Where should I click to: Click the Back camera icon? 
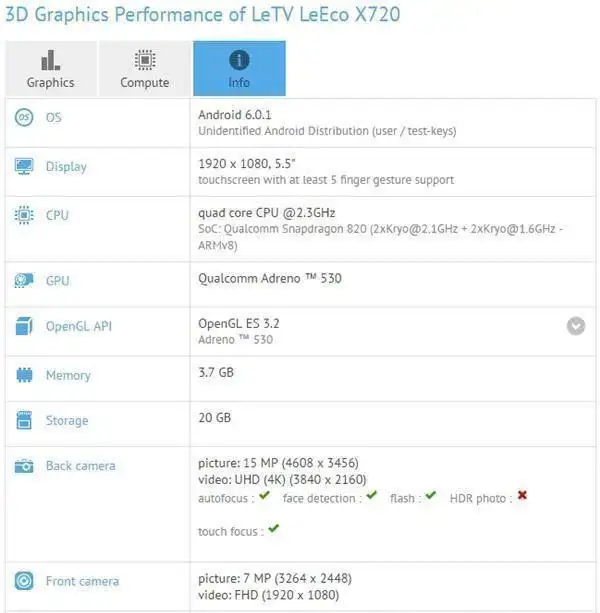24,466
